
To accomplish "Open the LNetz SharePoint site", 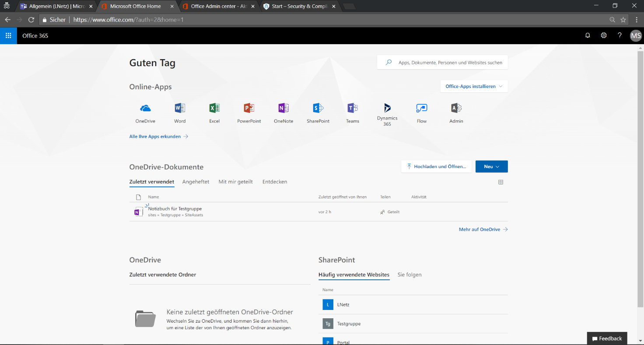I will click(x=343, y=305).
